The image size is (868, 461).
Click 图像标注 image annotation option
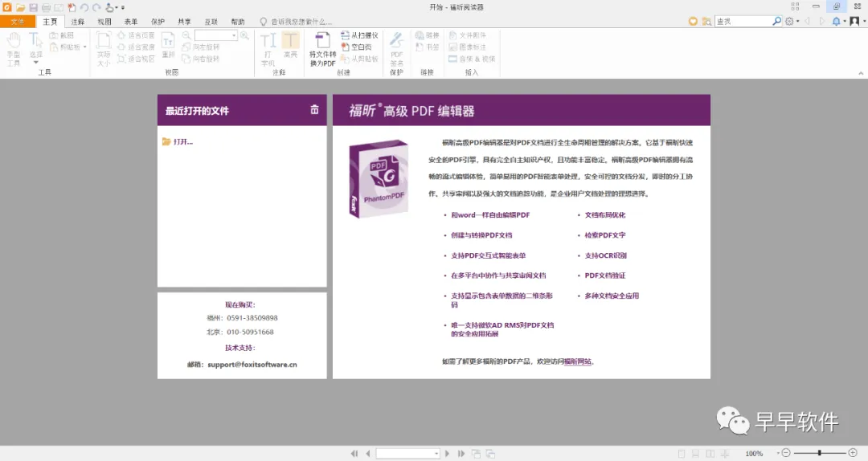click(x=468, y=47)
